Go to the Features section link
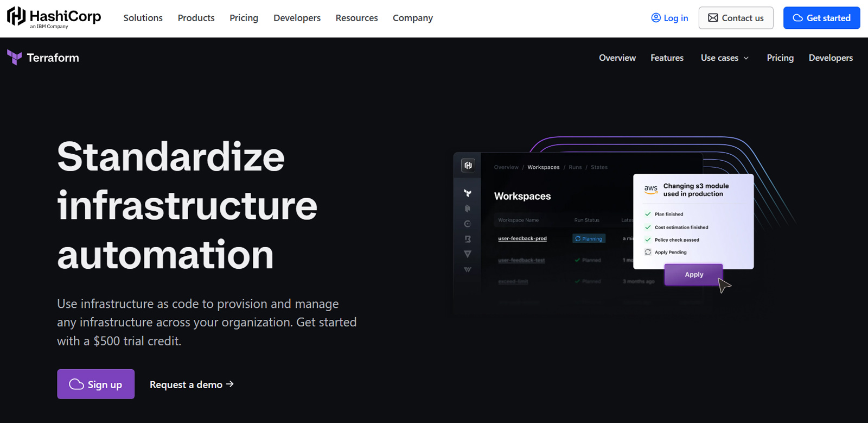This screenshot has height=423, width=868. (x=667, y=58)
